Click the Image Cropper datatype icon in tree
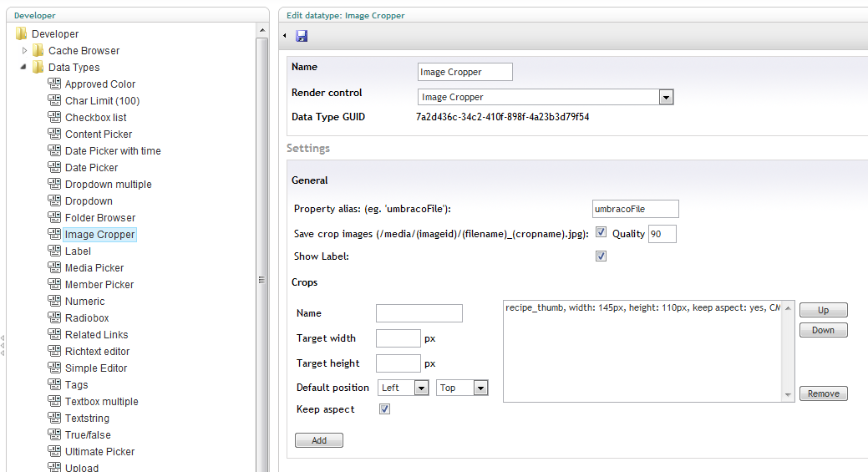Image resolution: width=868 pixels, height=472 pixels. (x=54, y=234)
